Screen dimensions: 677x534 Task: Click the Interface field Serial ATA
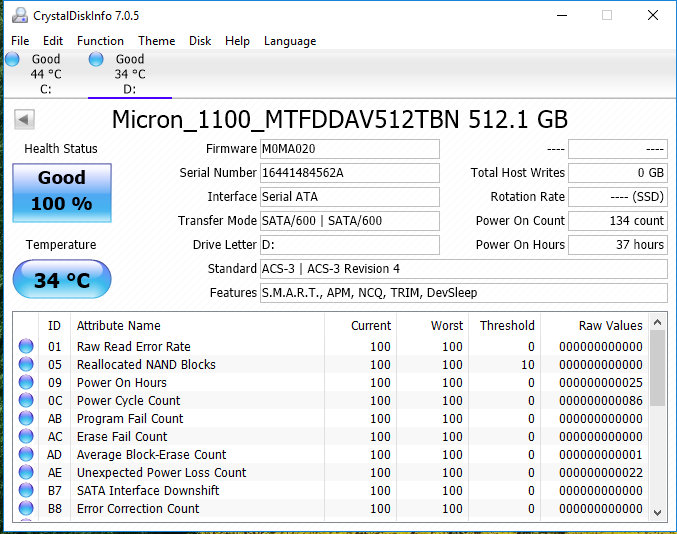[x=350, y=197]
